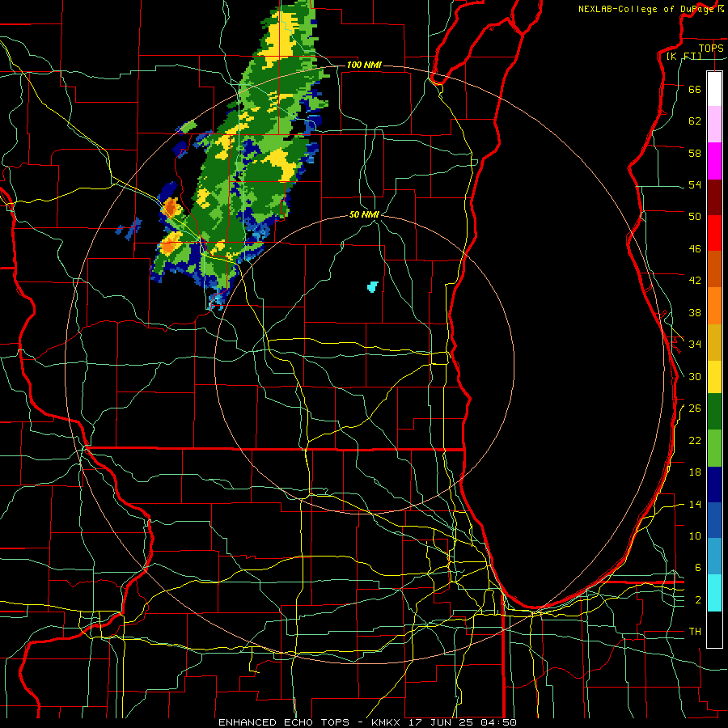Image resolution: width=728 pixels, height=728 pixels.
Task: Click the 26 legend value
Action: (695, 408)
